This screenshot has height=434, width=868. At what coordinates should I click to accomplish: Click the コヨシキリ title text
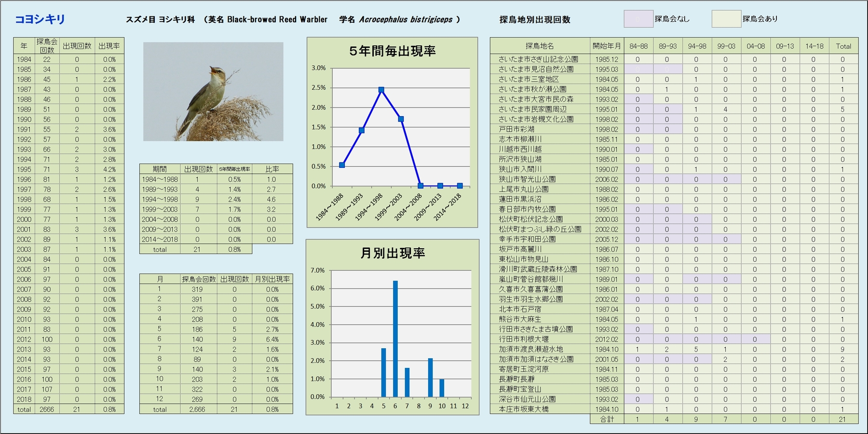tap(40, 19)
